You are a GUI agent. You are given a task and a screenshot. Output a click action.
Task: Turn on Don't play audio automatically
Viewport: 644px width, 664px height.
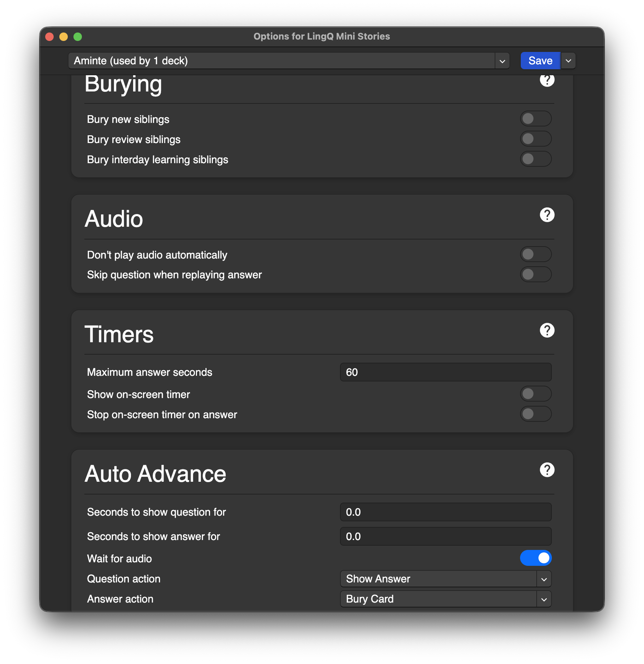(x=536, y=254)
